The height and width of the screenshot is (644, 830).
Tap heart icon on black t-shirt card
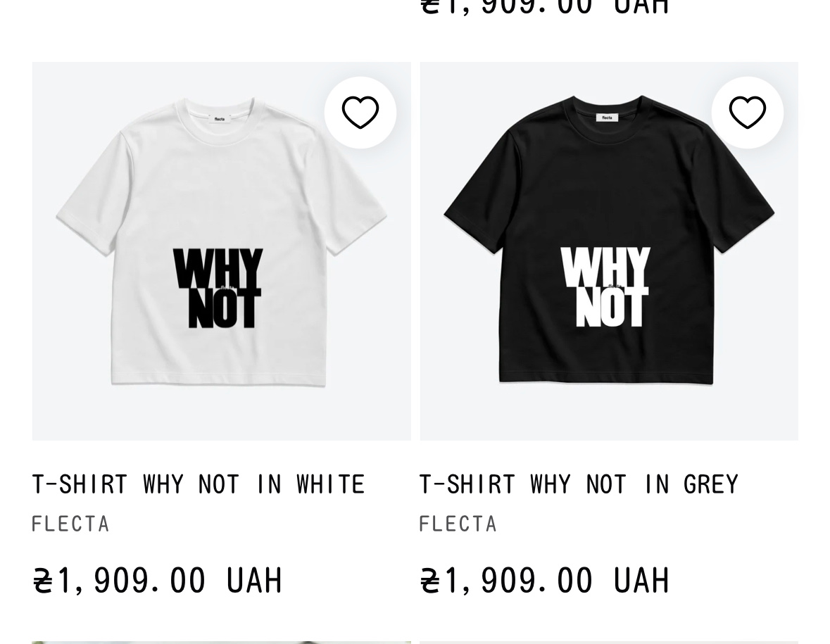coord(747,113)
